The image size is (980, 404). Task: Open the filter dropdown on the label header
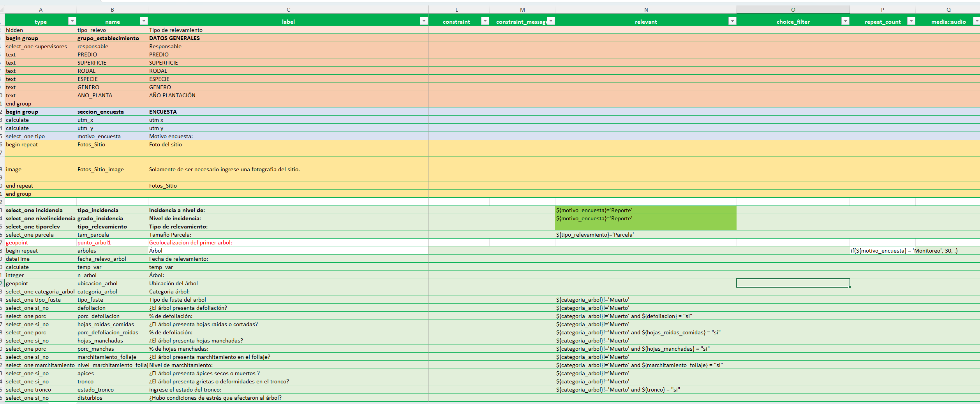pyautogui.click(x=424, y=21)
